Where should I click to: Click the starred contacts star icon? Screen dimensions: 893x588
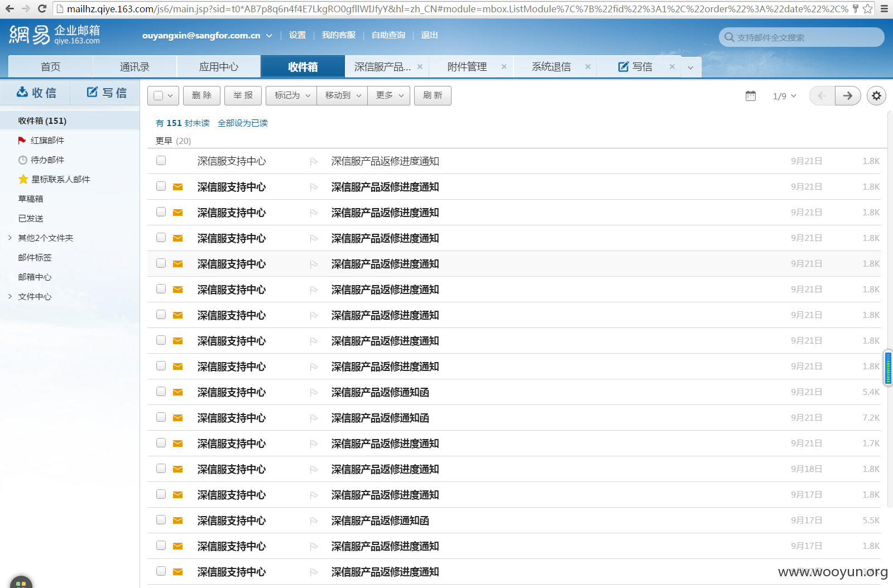tap(23, 179)
